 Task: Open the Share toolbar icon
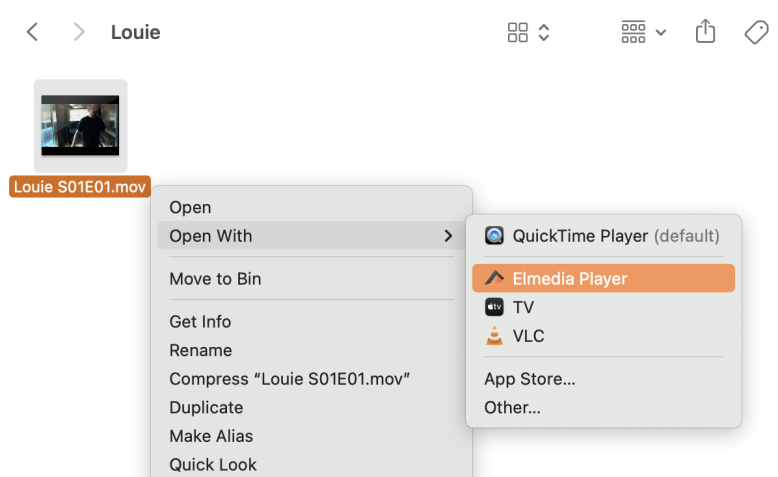pyautogui.click(x=705, y=32)
